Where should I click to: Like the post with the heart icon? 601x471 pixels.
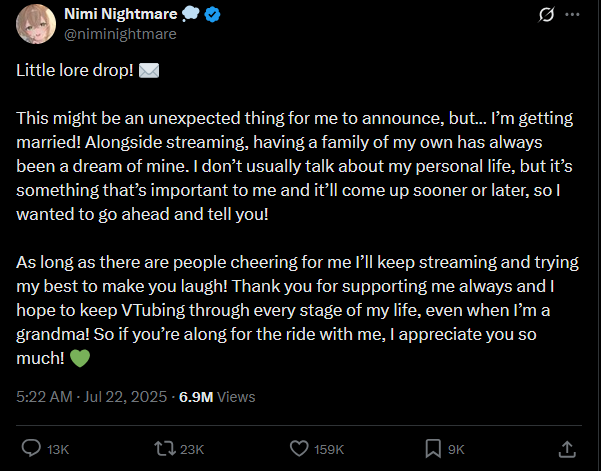tap(297, 448)
